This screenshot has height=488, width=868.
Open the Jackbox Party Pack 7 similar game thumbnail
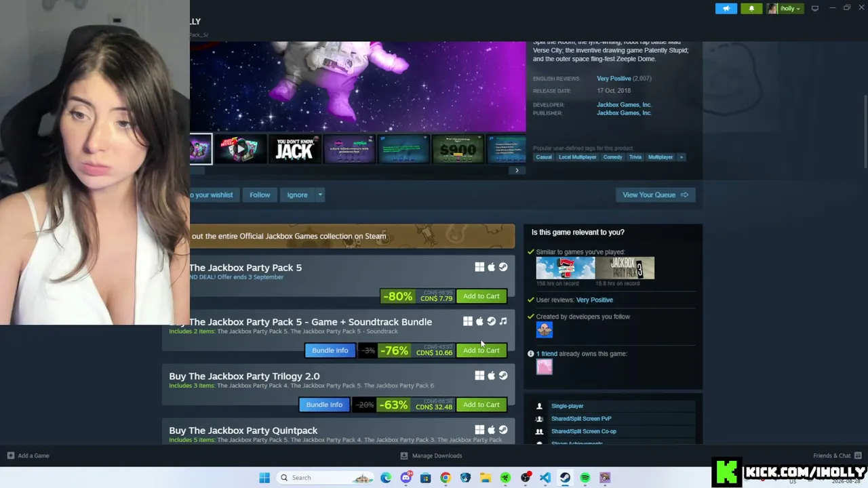[x=566, y=268]
